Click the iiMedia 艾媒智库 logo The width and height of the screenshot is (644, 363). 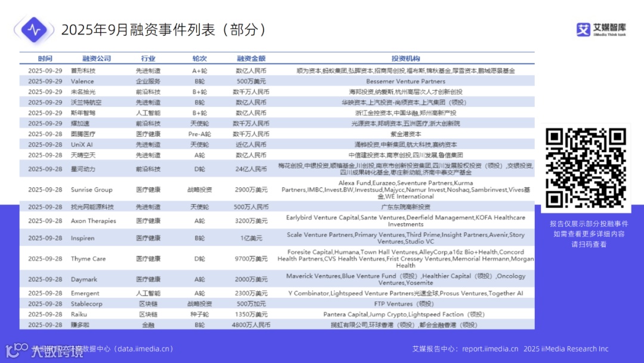(x=601, y=30)
